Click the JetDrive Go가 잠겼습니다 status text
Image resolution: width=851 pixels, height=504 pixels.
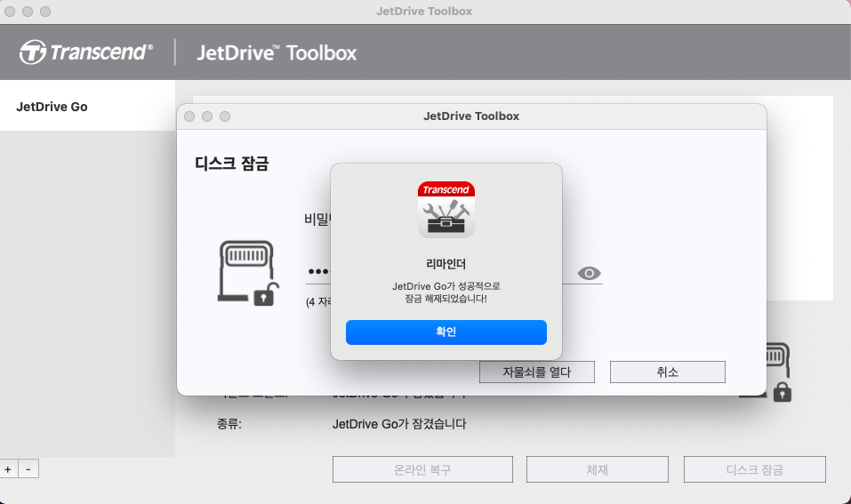click(399, 424)
